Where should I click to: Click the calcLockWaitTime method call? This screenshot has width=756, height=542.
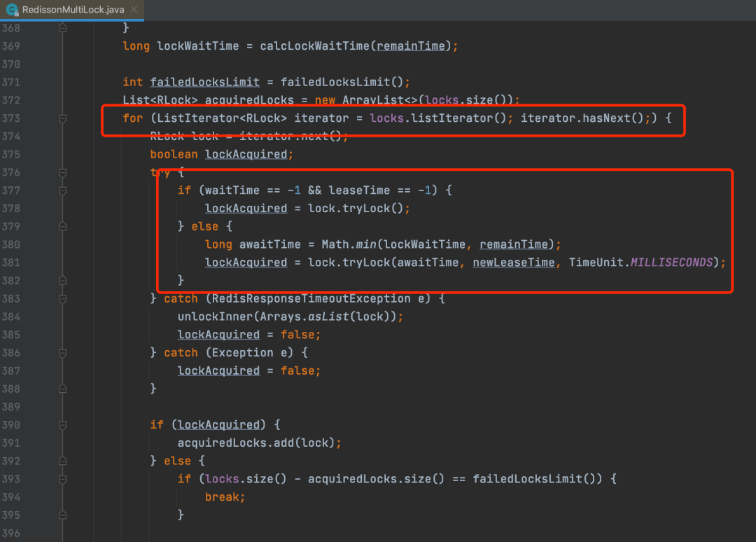click(x=314, y=46)
